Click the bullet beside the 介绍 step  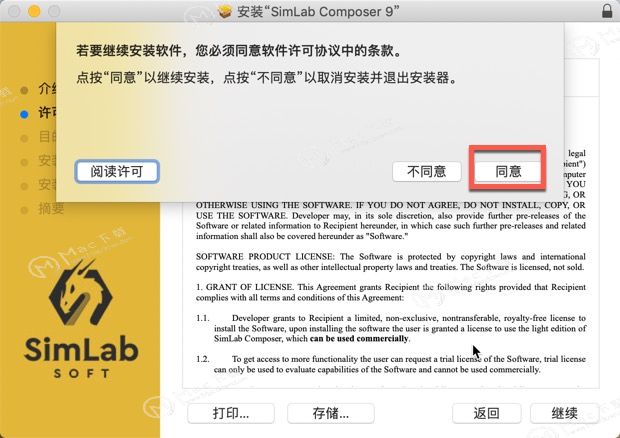click(24, 90)
